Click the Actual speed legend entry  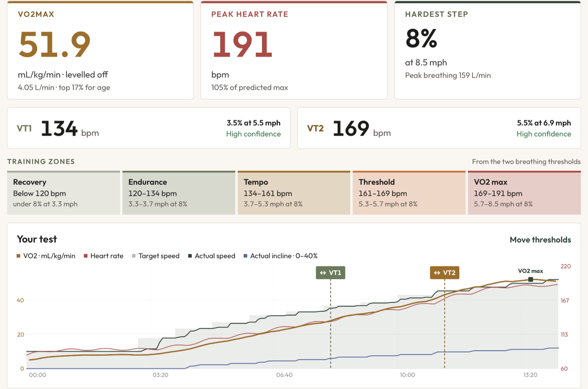point(212,256)
